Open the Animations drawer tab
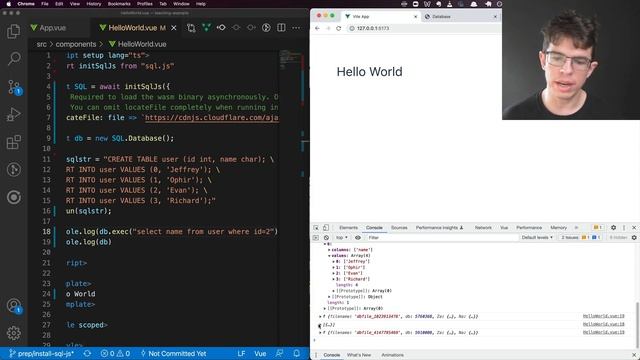 392,355
